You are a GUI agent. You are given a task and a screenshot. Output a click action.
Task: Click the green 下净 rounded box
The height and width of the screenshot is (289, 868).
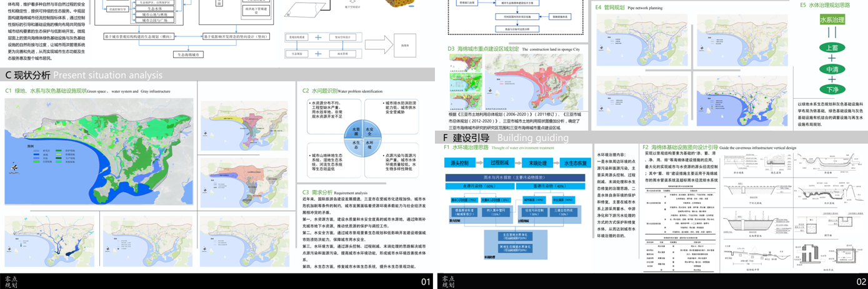(832, 89)
